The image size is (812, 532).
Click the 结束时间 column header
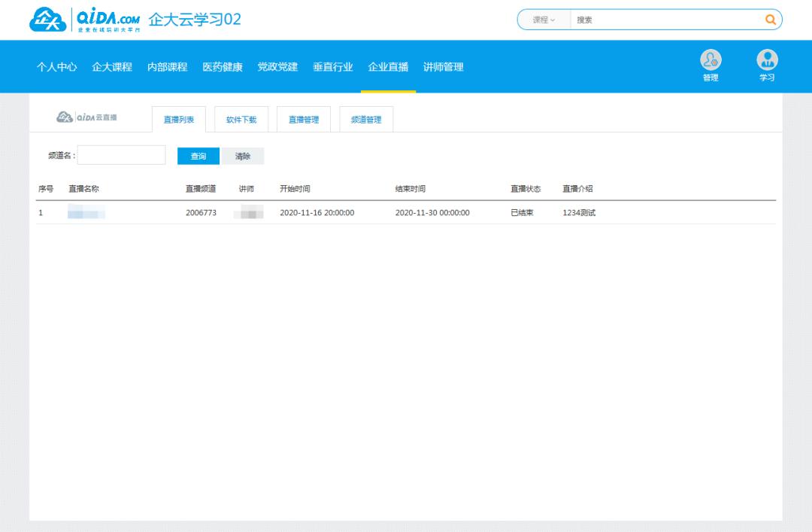pyautogui.click(x=411, y=189)
